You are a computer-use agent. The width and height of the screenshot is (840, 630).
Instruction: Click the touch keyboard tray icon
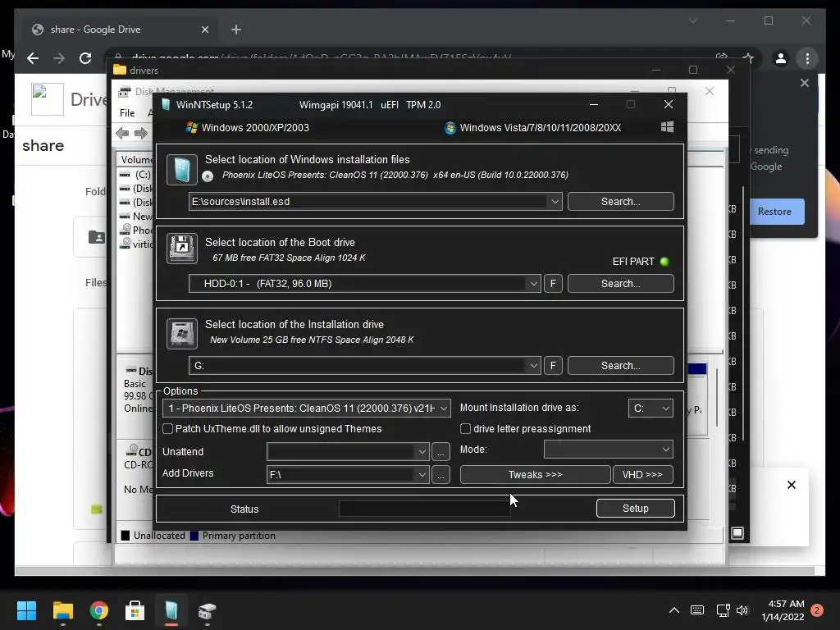pyautogui.click(x=697, y=610)
